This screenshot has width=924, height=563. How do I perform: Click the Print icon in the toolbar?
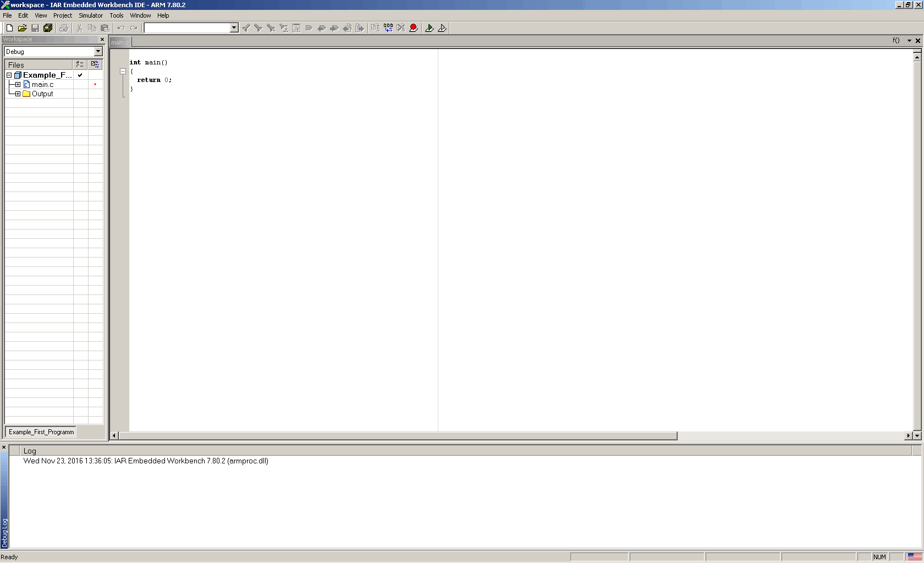point(64,28)
